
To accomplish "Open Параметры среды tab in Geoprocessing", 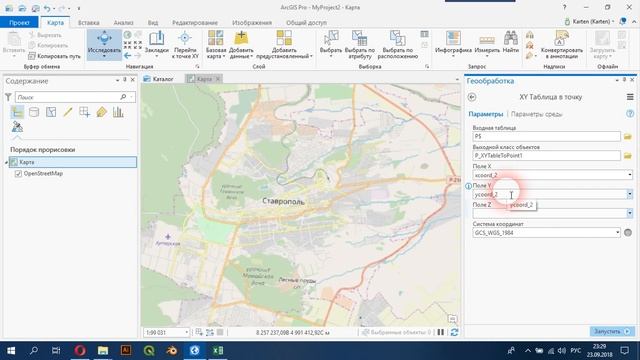I will [x=536, y=114].
